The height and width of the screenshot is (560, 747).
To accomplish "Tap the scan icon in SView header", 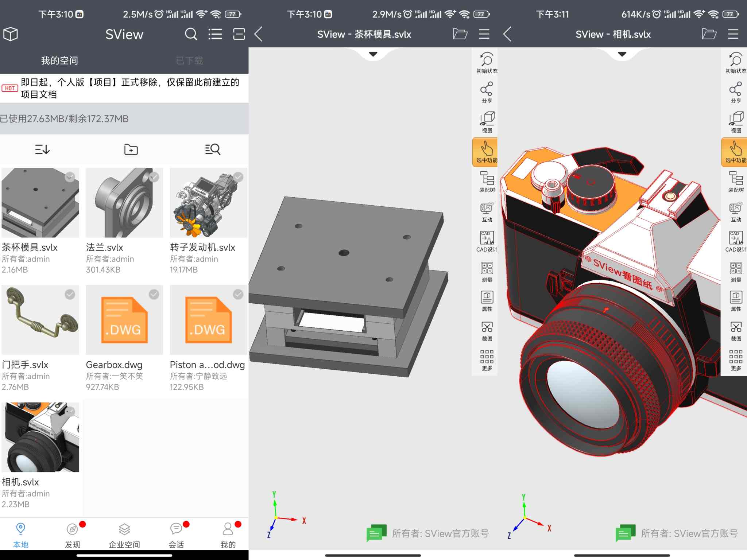I will tap(239, 34).
